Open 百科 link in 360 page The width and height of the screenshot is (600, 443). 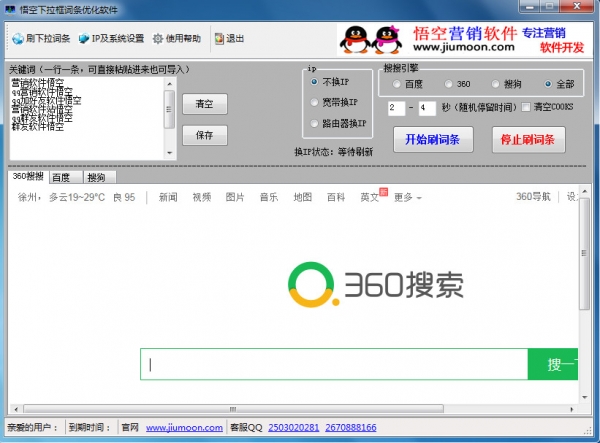coord(336,197)
